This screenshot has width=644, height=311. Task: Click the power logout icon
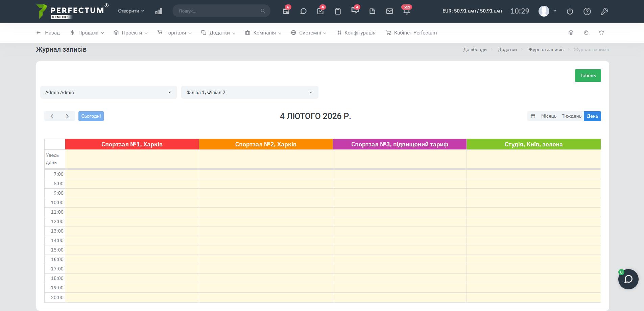click(x=570, y=11)
